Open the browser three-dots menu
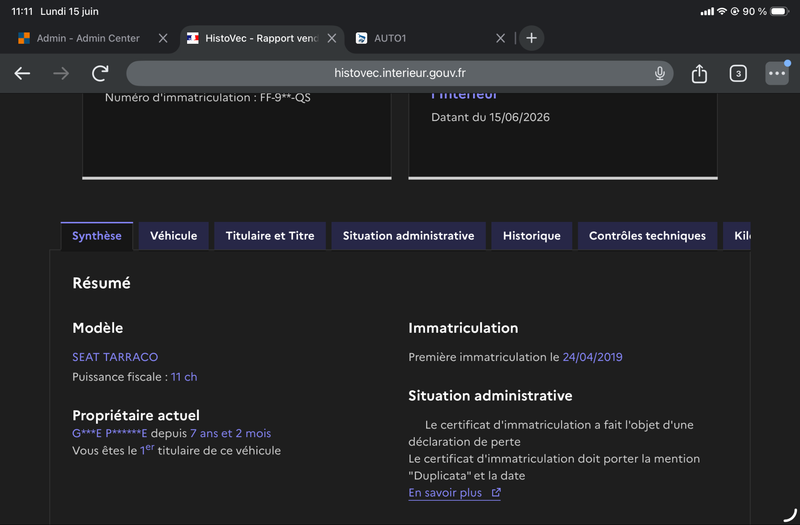The image size is (800, 525). coord(777,73)
